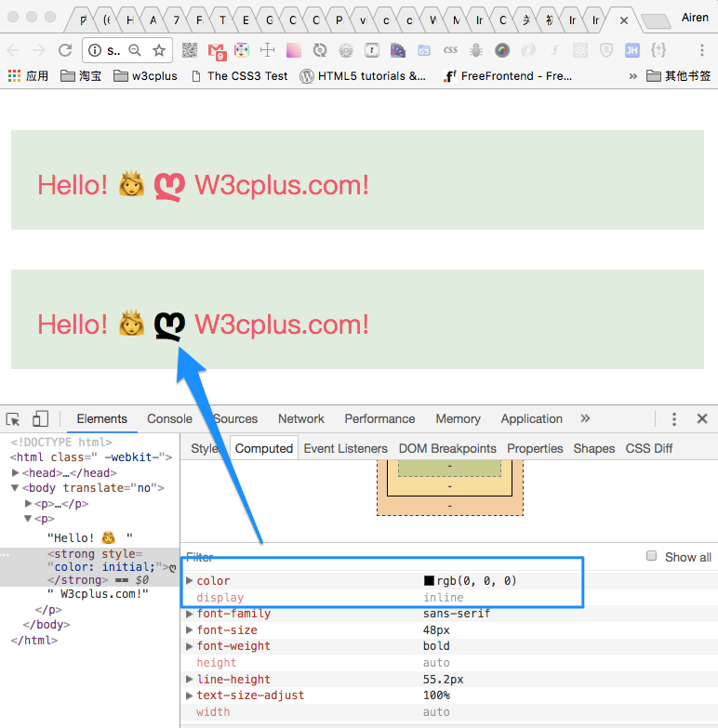Click the Airen profile button
Image resolution: width=718 pixels, height=728 pixels.
click(x=695, y=17)
